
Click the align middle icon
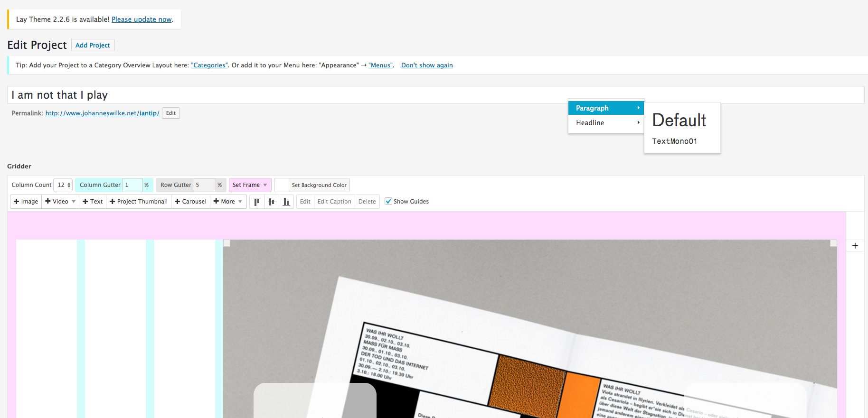(272, 202)
